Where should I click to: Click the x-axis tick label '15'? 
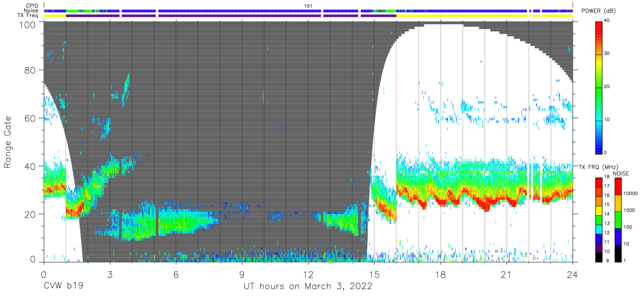(x=374, y=274)
